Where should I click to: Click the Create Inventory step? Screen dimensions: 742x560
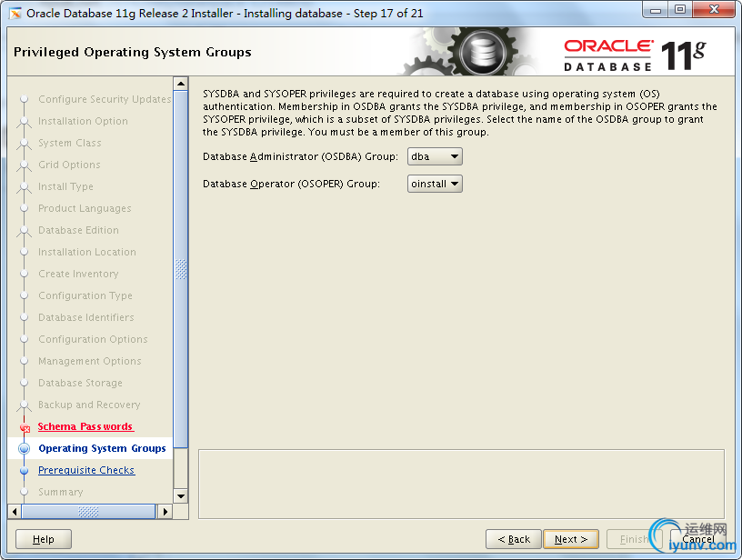(78, 274)
